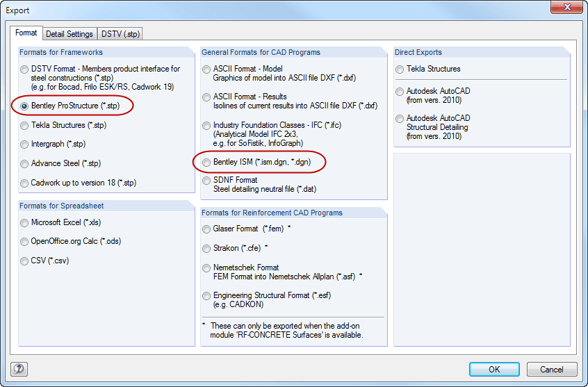Select Cadwork up to version 18 option
The image size is (588, 387).
24,183
